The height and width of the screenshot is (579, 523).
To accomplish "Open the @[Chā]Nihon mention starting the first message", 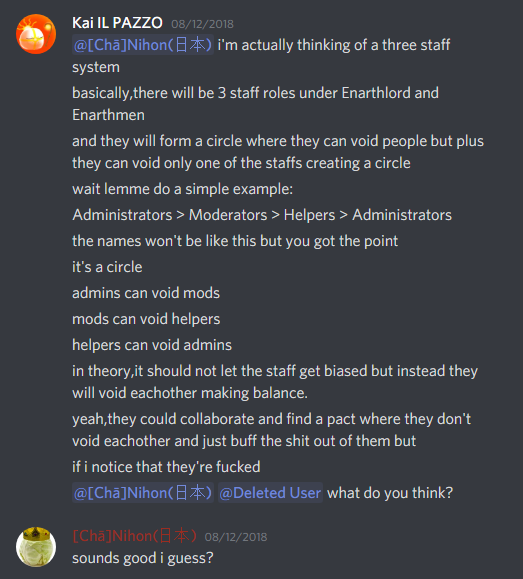I will pyautogui.click(x=143, y=45).
